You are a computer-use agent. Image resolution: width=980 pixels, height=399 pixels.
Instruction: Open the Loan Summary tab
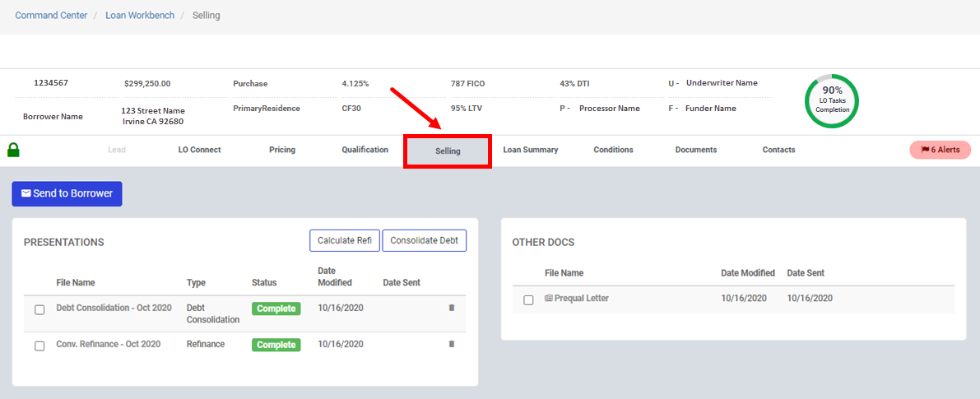[531, 150]
